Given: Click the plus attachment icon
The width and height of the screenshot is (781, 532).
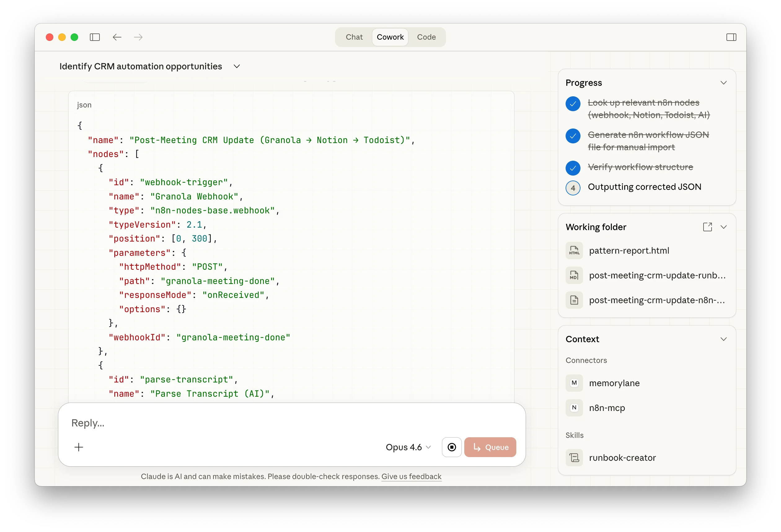Looking at the screenshot, I should 79,447.
